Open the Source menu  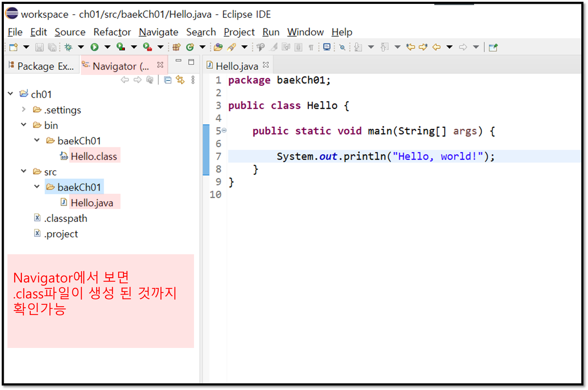pos(70,32)
